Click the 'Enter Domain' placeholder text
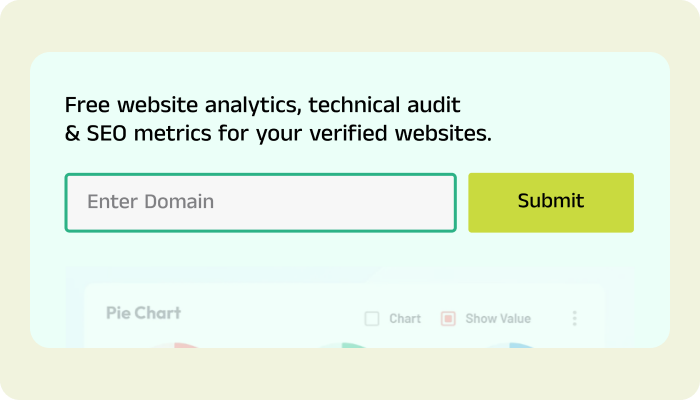 coord(150,202)
